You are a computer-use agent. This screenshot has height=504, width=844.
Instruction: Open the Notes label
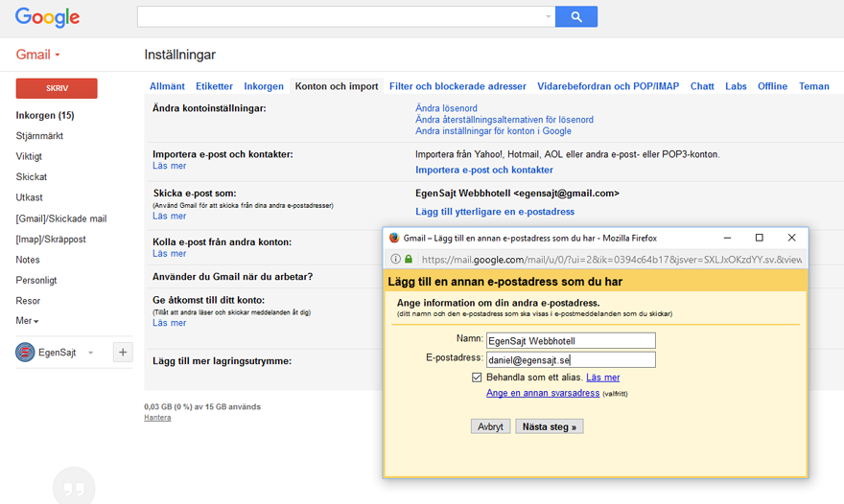click(28, 260)
